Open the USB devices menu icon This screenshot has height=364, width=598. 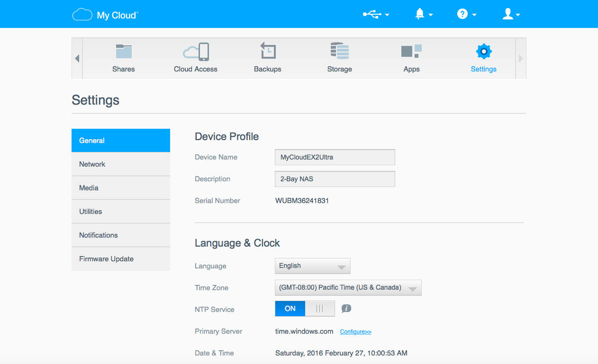[376, 14]
